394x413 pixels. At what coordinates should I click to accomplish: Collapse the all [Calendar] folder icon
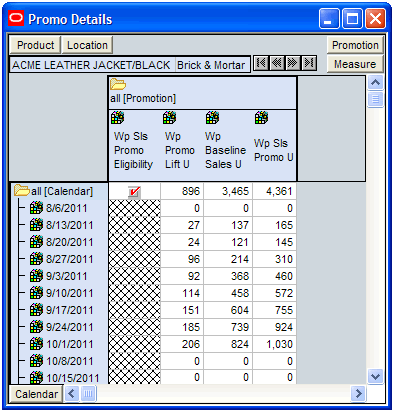[x=22, y=191]
